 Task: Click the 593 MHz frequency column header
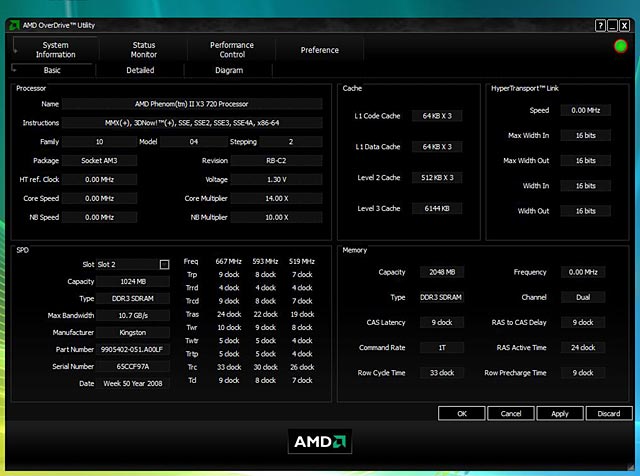pos(265,262)
